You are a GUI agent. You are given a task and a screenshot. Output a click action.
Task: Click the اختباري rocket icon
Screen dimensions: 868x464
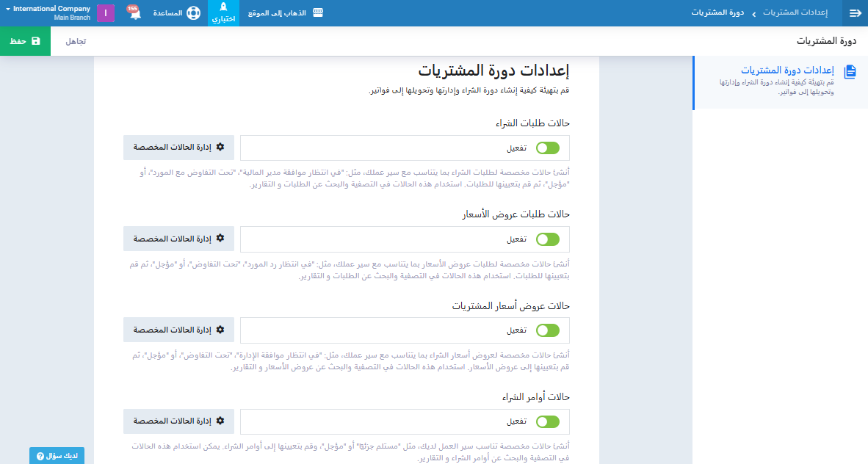click(x=224, y=7)
